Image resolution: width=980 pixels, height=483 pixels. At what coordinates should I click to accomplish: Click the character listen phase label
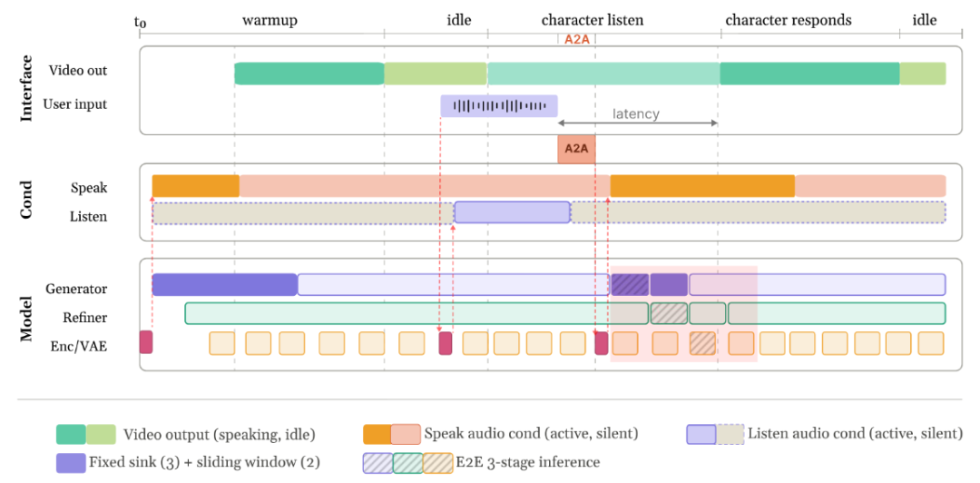pos(591,20)
